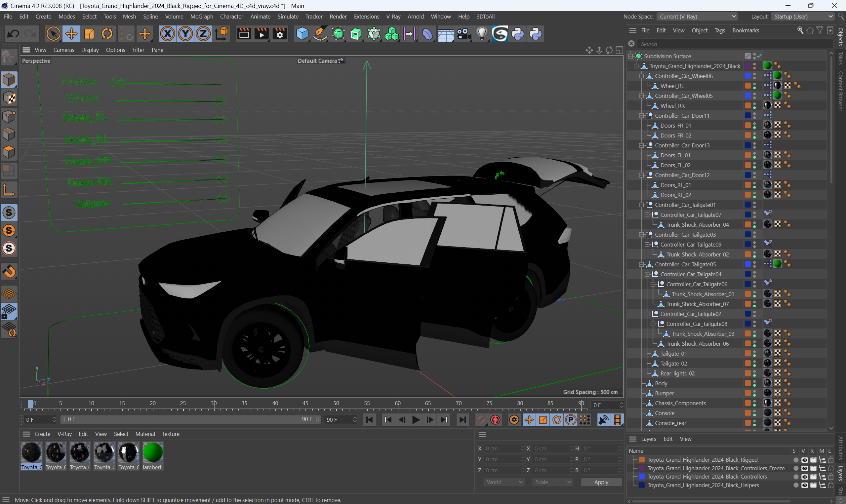Toggle visibility of Black_Rigged layer
The width and height of the screenshot is (846, 504).
[x=804, y=460]
